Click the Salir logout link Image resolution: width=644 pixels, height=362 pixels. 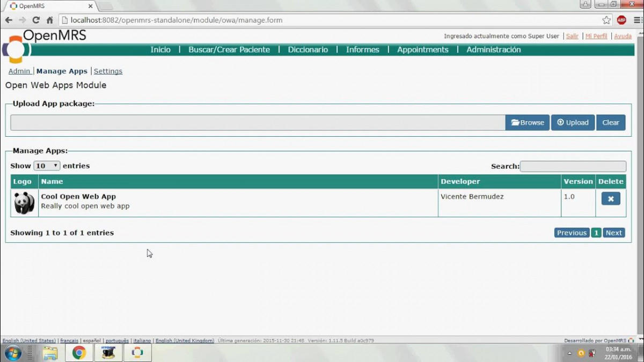(572, 36)
